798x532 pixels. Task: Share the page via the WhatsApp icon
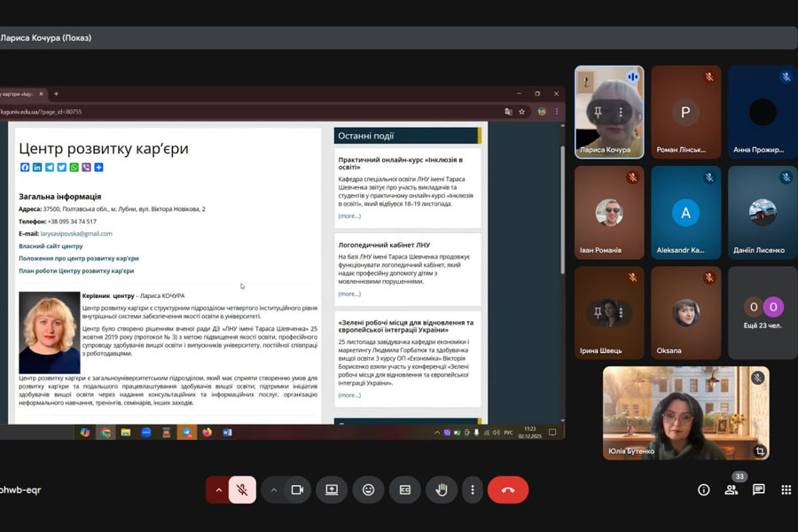74,168
